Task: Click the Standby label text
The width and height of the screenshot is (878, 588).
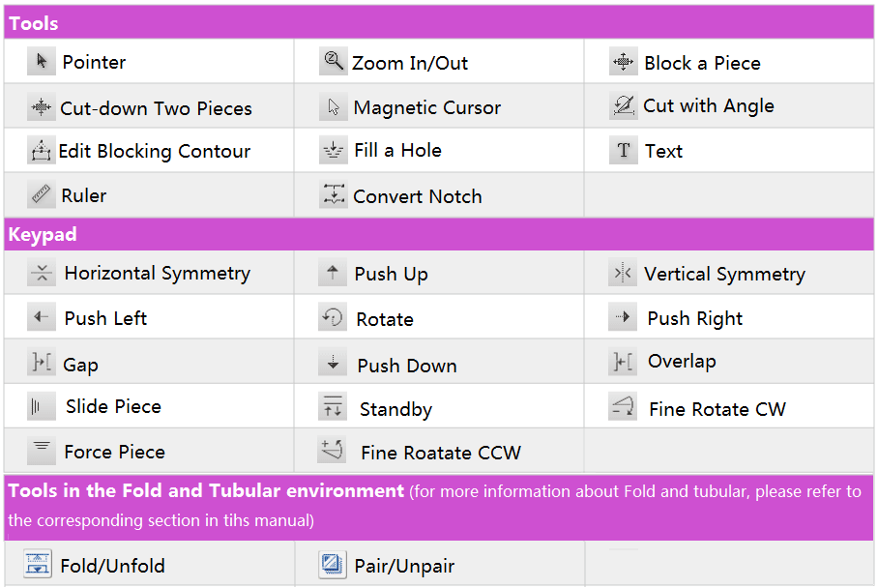Action: coord(395,409)
